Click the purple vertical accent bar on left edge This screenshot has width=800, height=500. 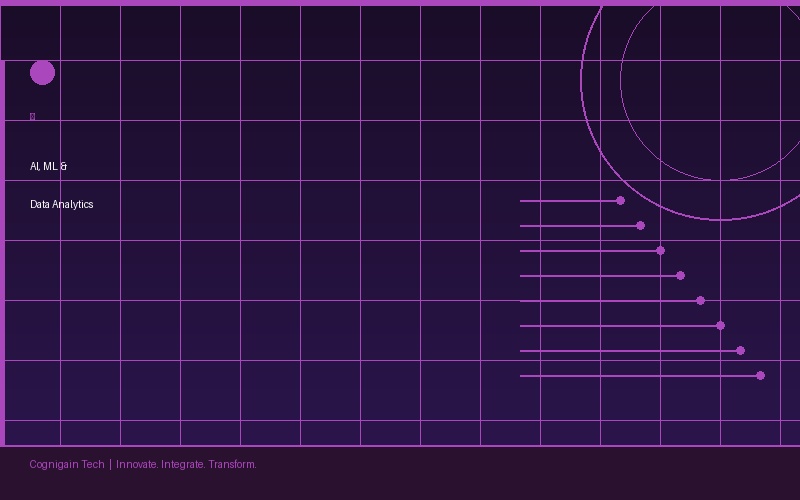click(2, 252)
